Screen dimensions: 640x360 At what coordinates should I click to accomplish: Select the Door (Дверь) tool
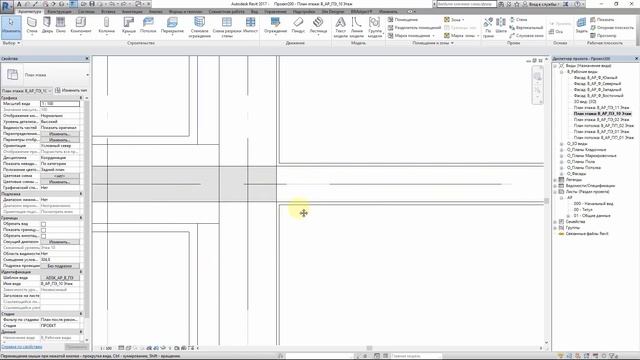click(x=47, y=26)
